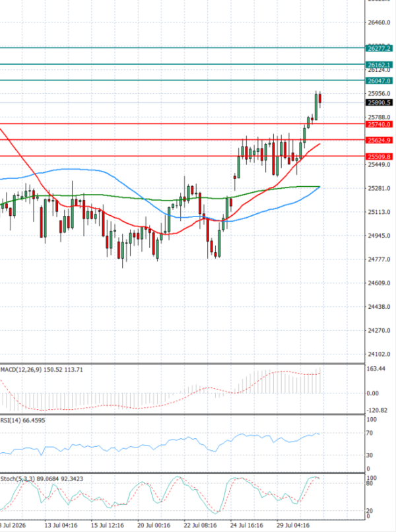Click the 26047.0 resistance level label
Screen dimensions: 396x532
(x=379, y=81)
